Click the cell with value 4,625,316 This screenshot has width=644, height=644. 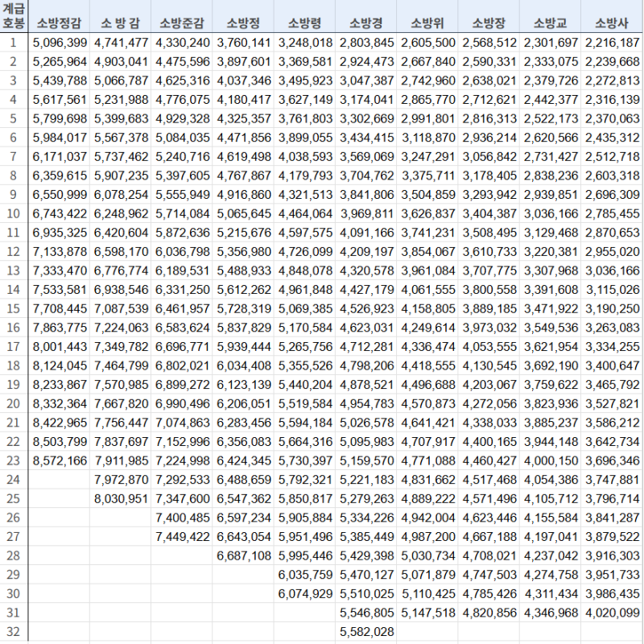pos(182,80)
